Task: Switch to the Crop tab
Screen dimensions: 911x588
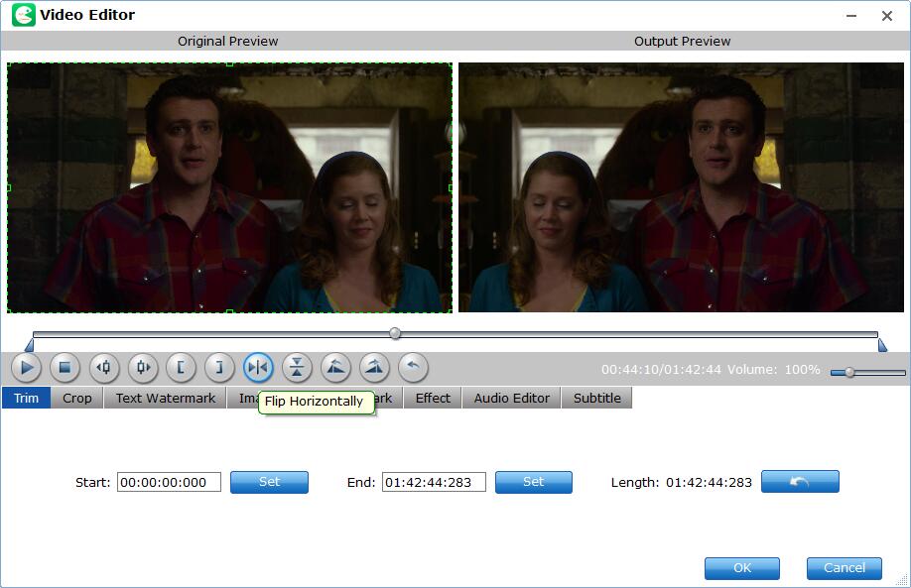Action: (x=77, y=399)
